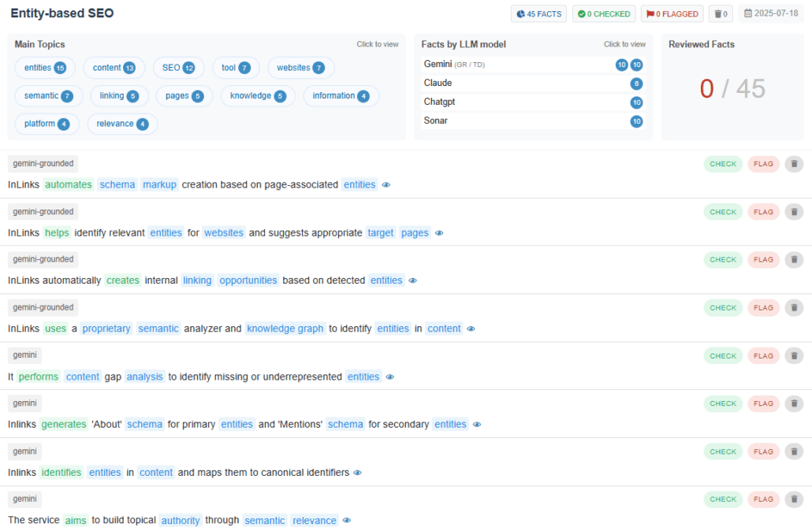Click eye icon after 'canonical identifiers'
This screenshot has height=531, width=812.
tap(357, 473)
